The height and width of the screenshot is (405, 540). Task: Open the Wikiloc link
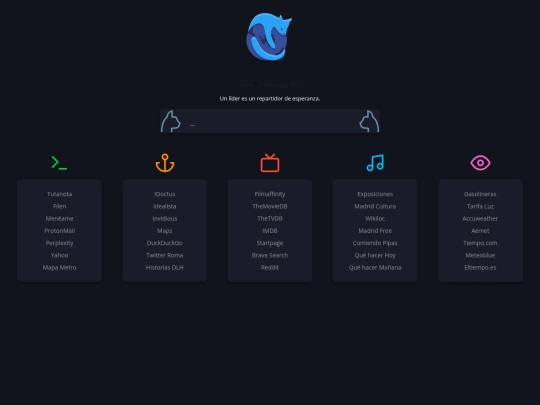point(375,218)
